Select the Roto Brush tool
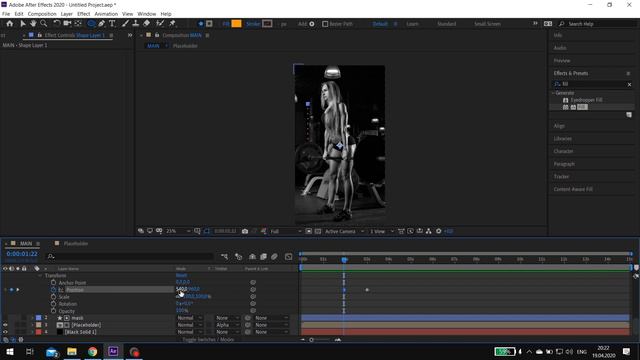640x360 pixels. coord(160,24)
